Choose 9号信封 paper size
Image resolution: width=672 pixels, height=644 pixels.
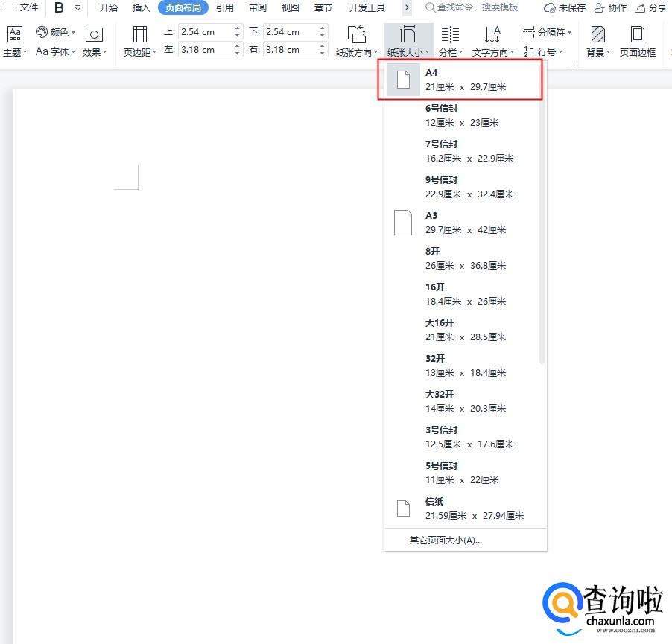(x=462, y=187)
